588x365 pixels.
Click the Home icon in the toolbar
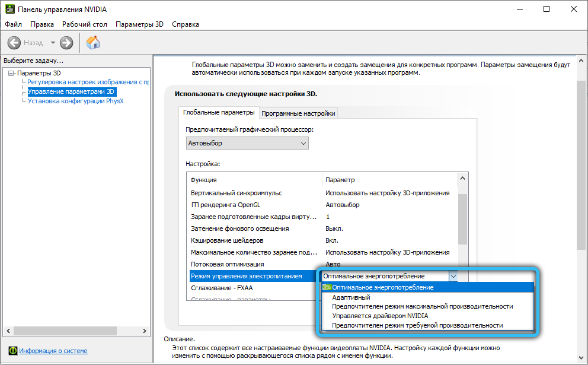click(93, 42)
